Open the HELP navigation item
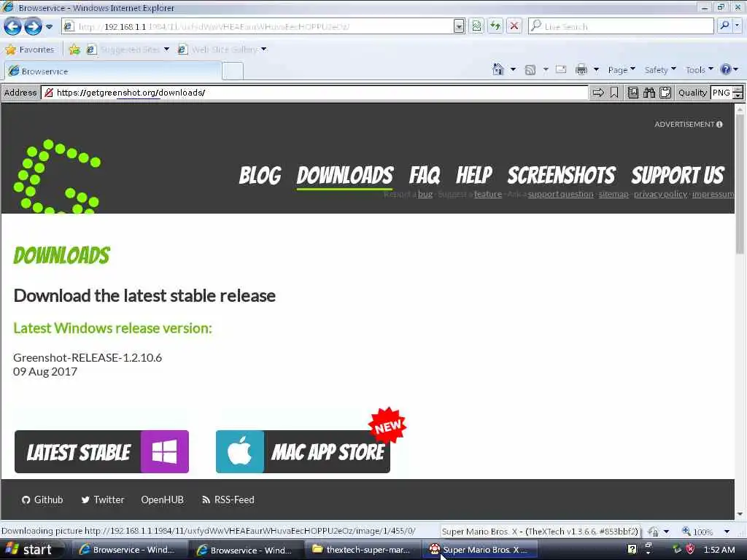Viewport: 747px width, 560px height. [473, 175]
